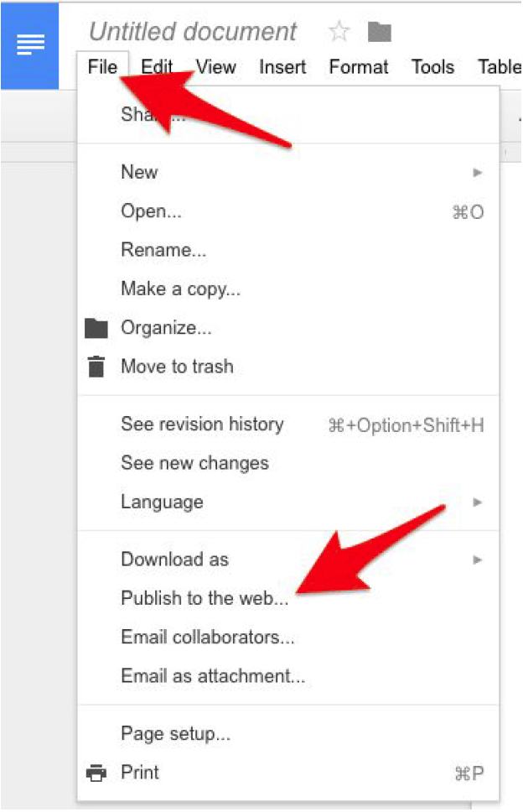Click the Google Docs home icon
This screenshot has height=812, width=523.
pyautogui.click(x=30, y=45)
